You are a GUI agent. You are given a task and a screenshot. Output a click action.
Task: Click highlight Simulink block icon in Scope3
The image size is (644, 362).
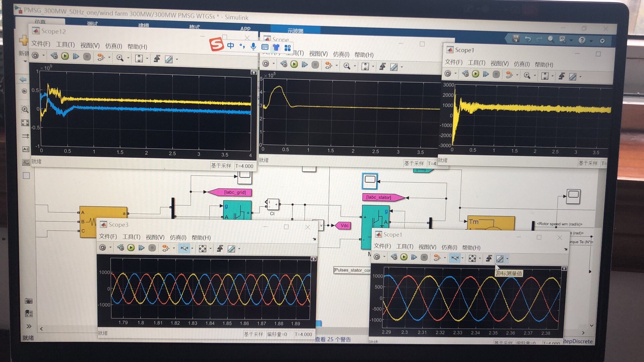click(x=165, y=248)
